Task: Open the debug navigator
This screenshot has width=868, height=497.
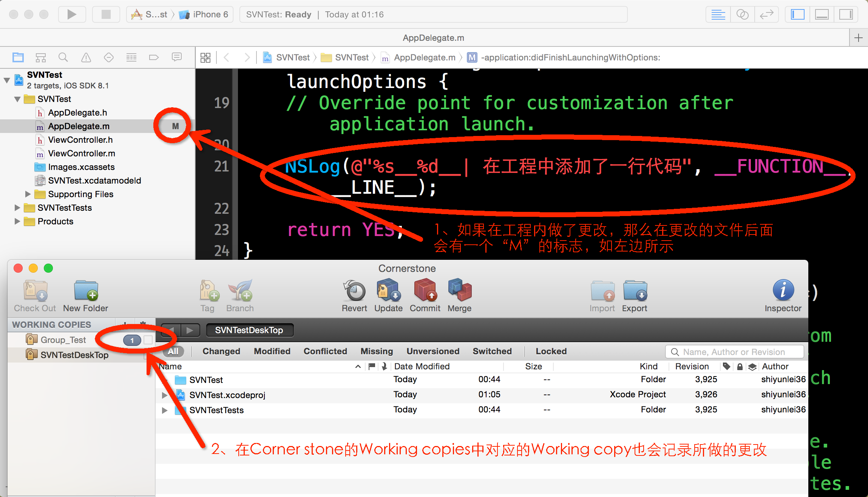Action: pos(131,57)
